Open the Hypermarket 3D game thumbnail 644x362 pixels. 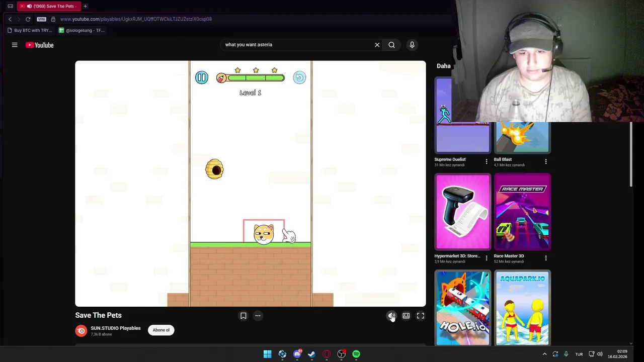pyautogui.click(x=462, y=212)
